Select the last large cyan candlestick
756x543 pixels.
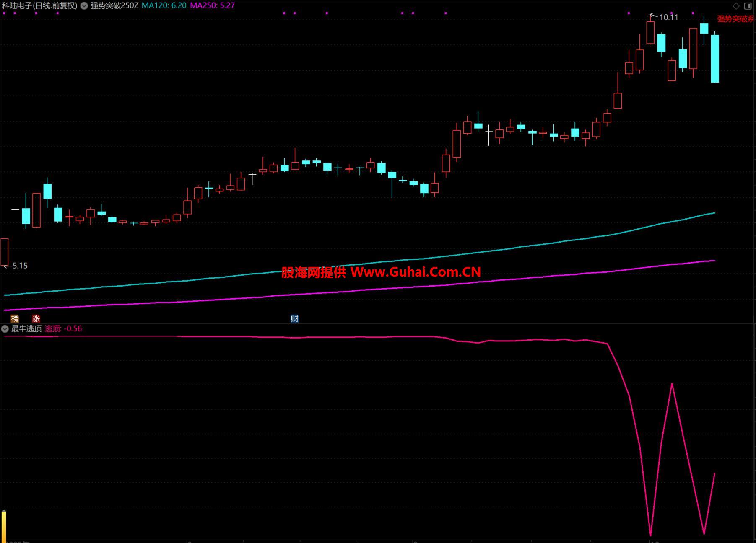coord(714,59)
